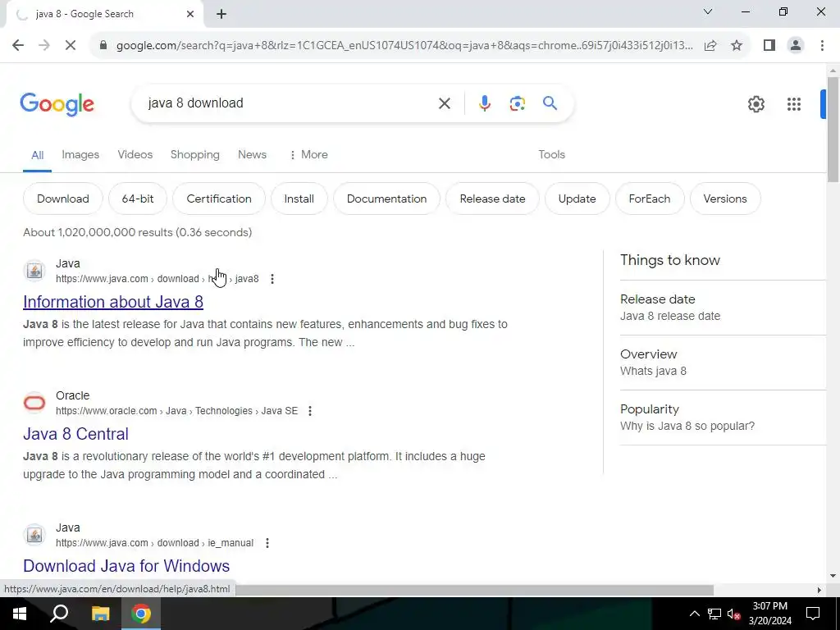The height and width of the screenshot is (630, 840).
Task: Open the Download Java for Windows link
Action: pos(126,566)
